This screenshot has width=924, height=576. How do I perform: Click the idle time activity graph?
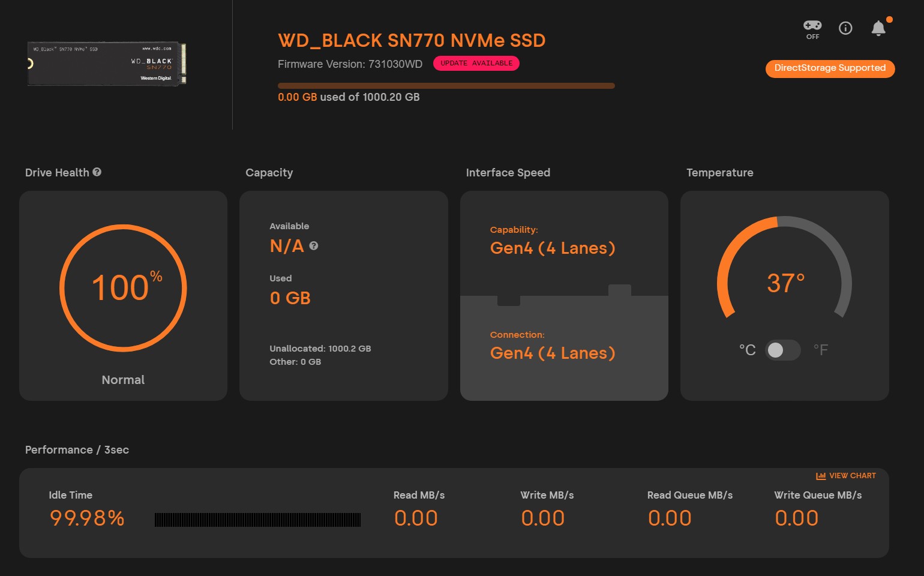(257, 520)
